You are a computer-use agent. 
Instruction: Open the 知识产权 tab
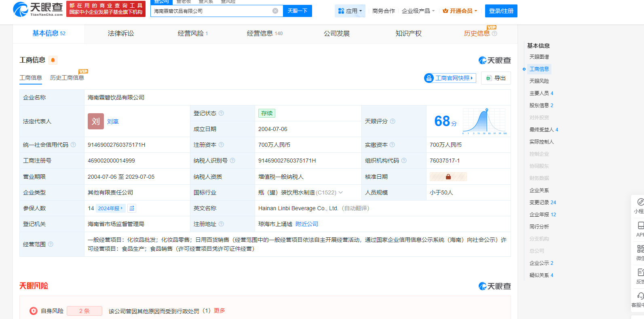point(408,34)
